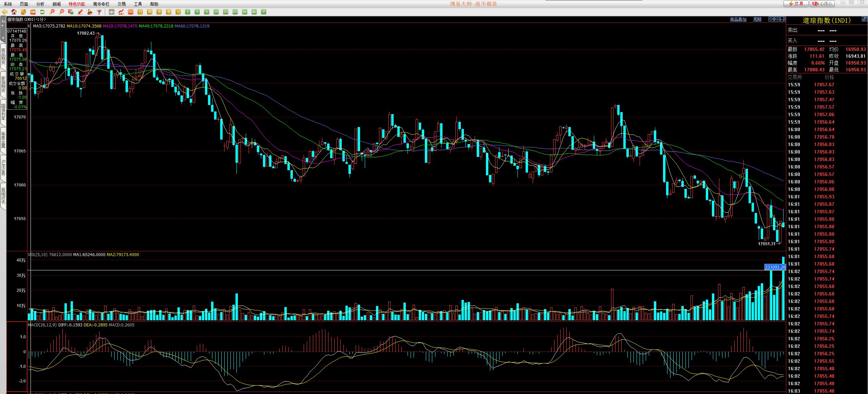Switch to the Tick chart period

click(131, 12)
